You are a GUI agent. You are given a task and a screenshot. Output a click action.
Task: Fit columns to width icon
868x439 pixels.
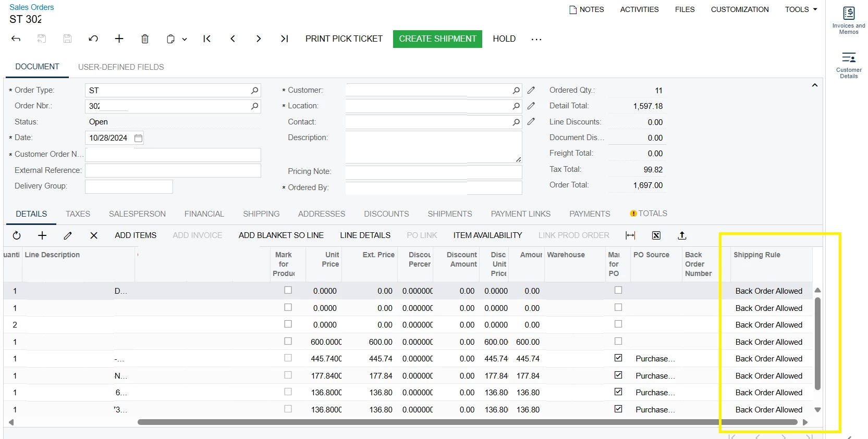tap(630, 235)
